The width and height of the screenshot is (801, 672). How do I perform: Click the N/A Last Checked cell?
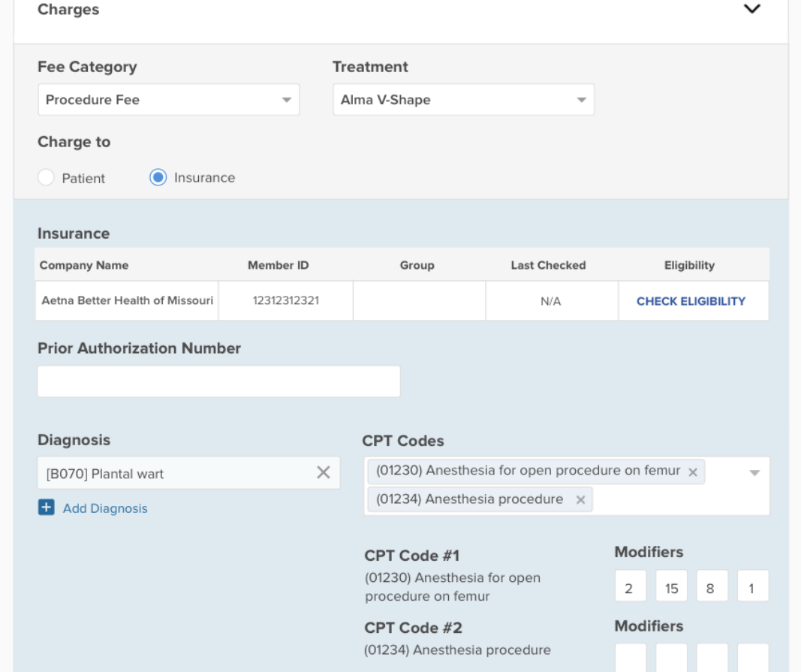point(552,300)
